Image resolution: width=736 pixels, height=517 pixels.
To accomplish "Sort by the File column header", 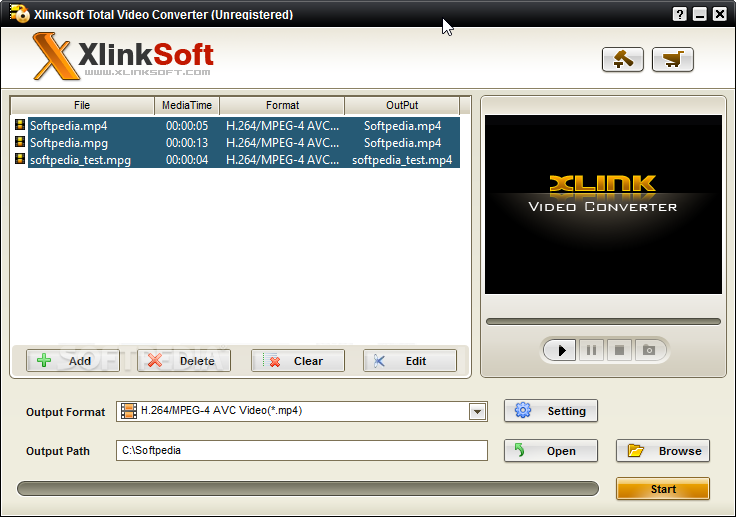I will (82, 105).
